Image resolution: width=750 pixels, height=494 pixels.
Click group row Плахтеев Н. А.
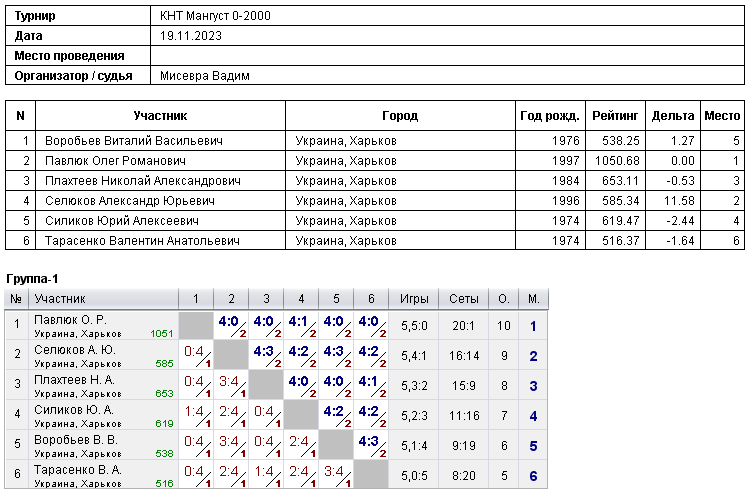click(x=276, y=386)
